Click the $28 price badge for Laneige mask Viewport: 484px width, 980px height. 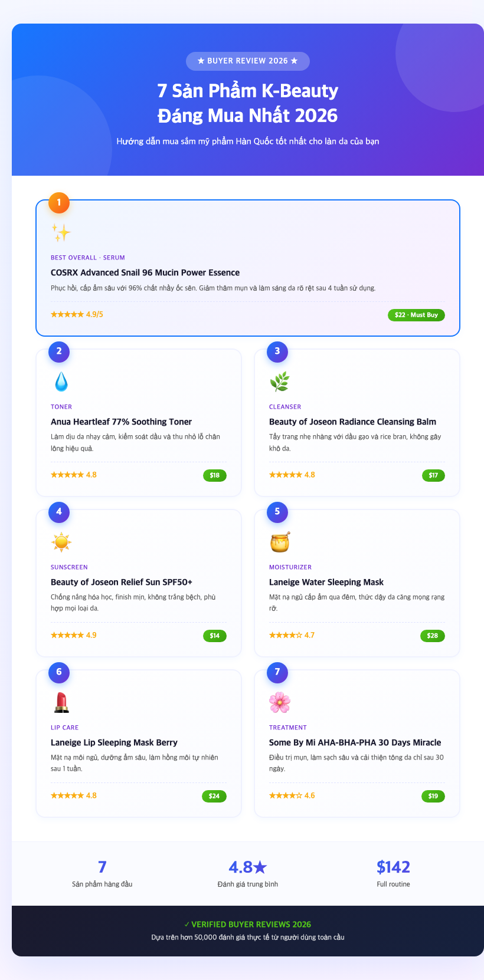tap(433, 636)
